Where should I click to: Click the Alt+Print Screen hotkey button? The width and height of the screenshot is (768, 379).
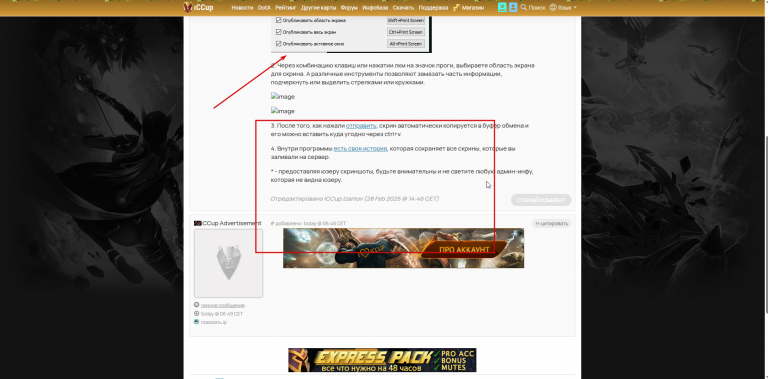point(406,44)
